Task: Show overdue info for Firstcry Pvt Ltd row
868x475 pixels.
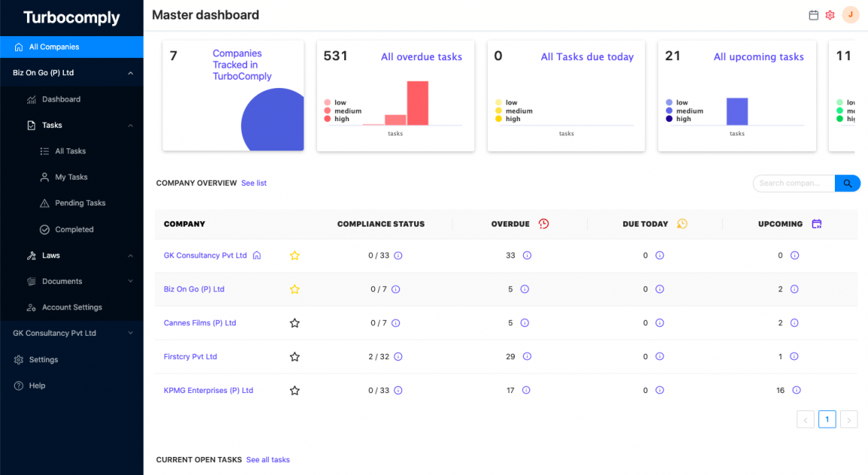Action: [x=527, y=357]
